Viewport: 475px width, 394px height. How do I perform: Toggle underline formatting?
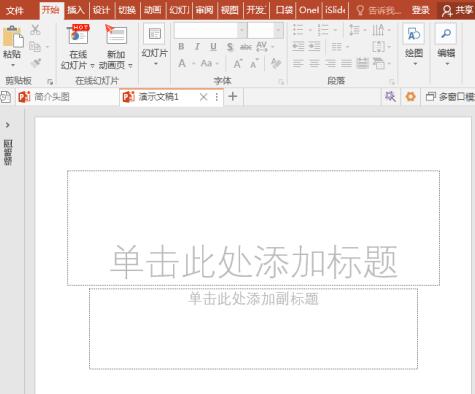click(x=213, y=46)
